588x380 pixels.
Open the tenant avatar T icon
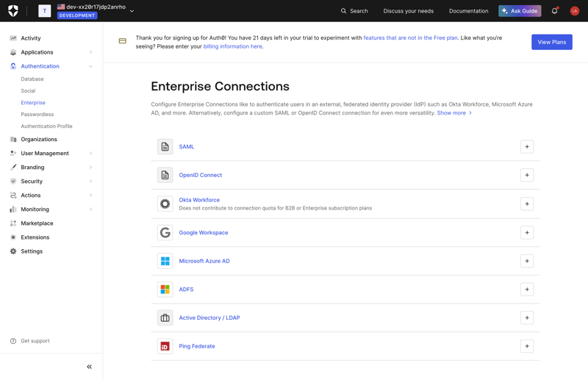(45, 11)
